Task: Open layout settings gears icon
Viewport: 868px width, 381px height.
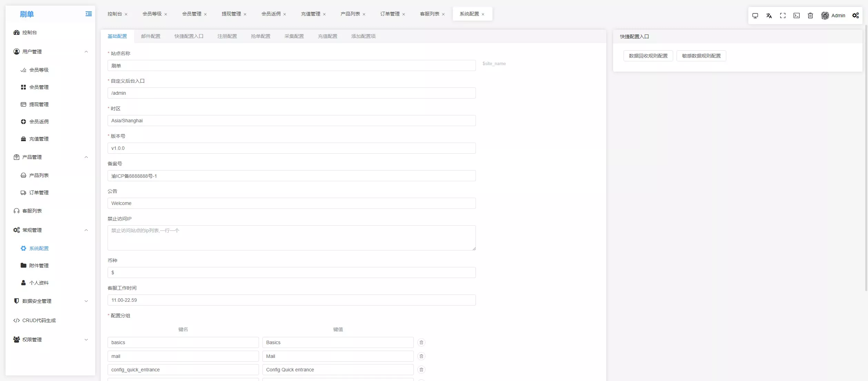Action: (855, 16)
